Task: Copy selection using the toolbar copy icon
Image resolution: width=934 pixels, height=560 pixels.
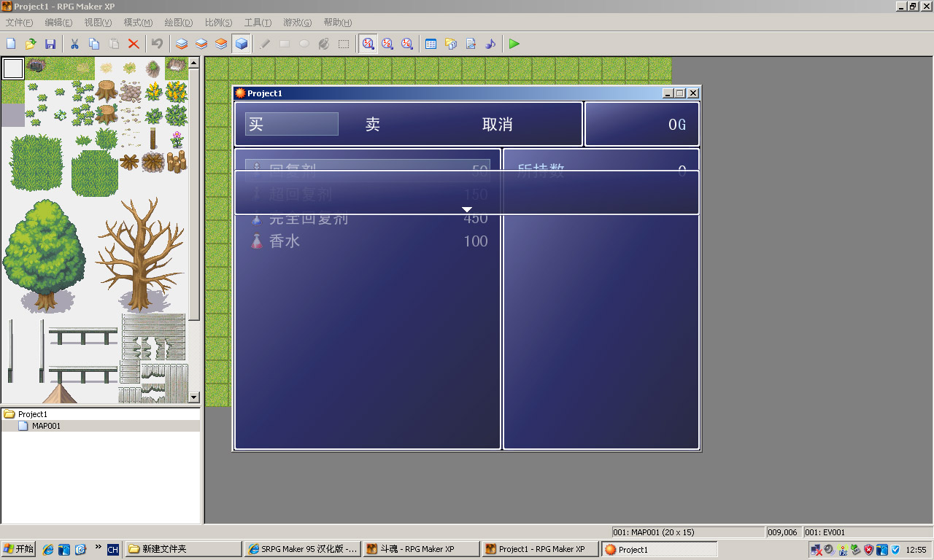Action: point(94,44)
